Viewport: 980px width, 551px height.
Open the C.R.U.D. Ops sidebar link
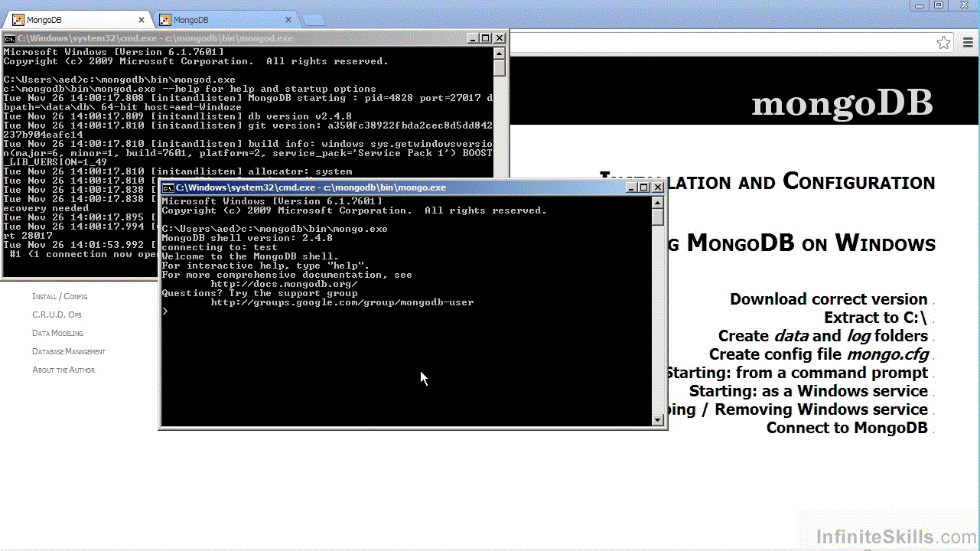[x=57, y=315]
